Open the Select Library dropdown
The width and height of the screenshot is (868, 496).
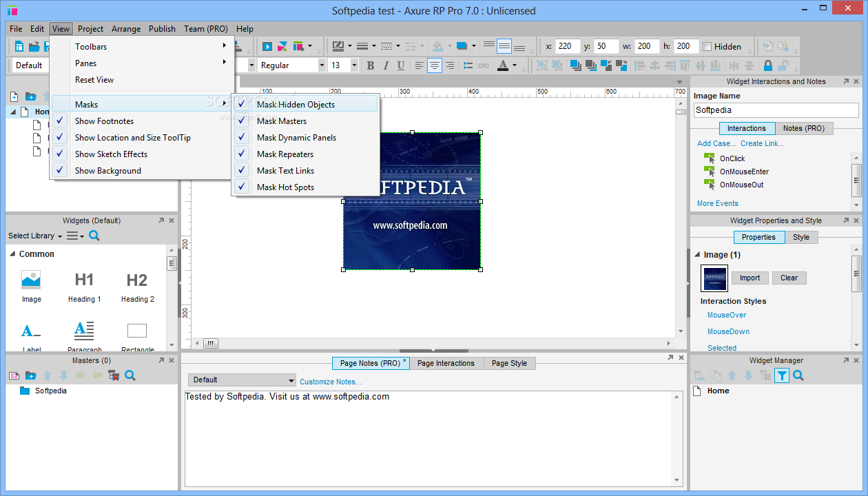[35, 236]
